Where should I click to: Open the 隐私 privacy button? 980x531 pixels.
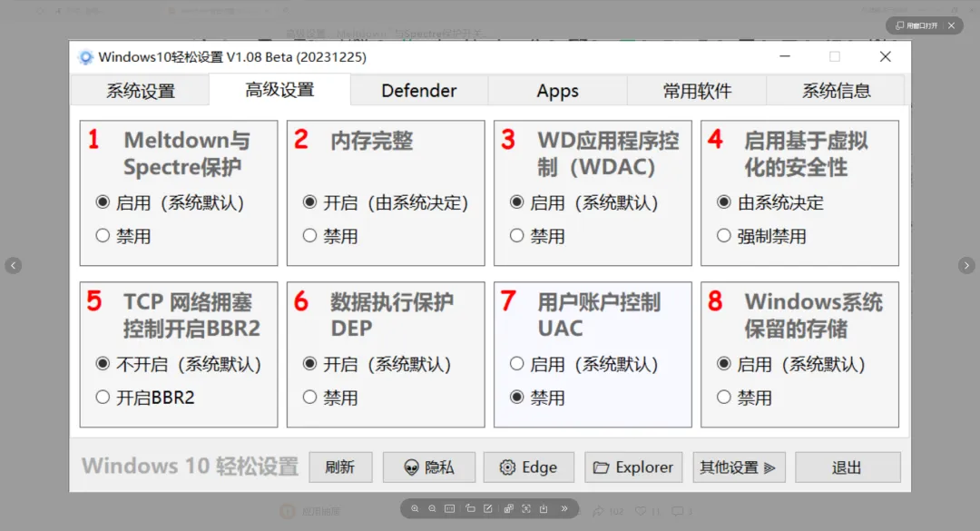click(x=428, y=467)
